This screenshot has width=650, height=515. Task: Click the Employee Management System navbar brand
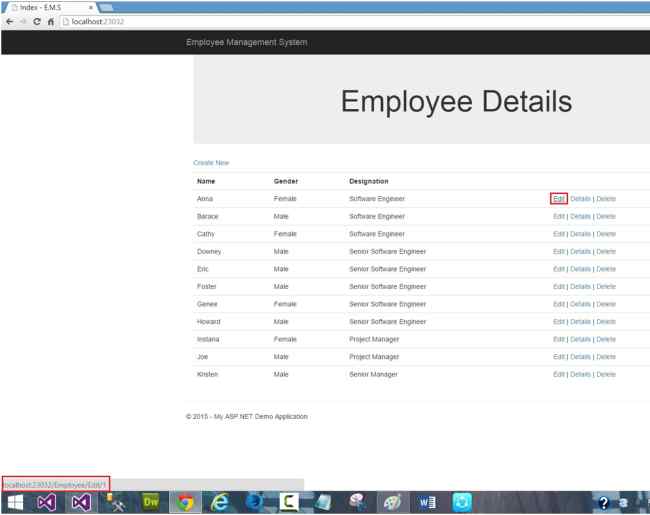(247, 42)
